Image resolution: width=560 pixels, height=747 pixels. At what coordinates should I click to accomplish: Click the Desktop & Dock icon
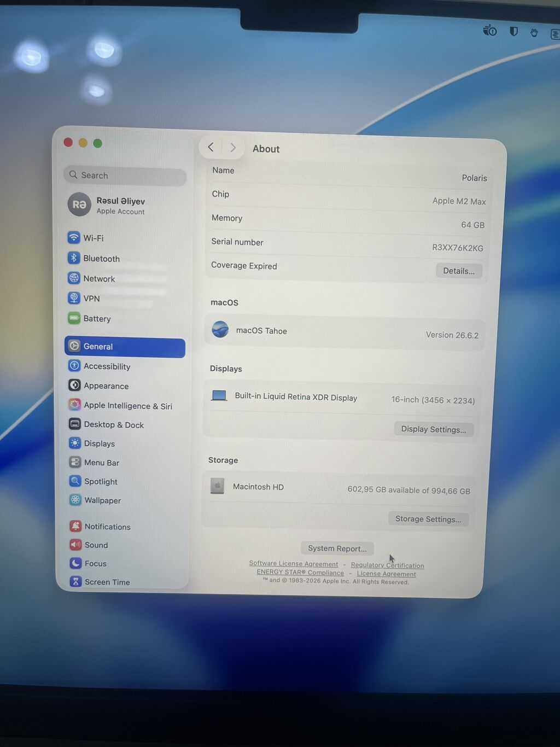[x=75, y=424]
